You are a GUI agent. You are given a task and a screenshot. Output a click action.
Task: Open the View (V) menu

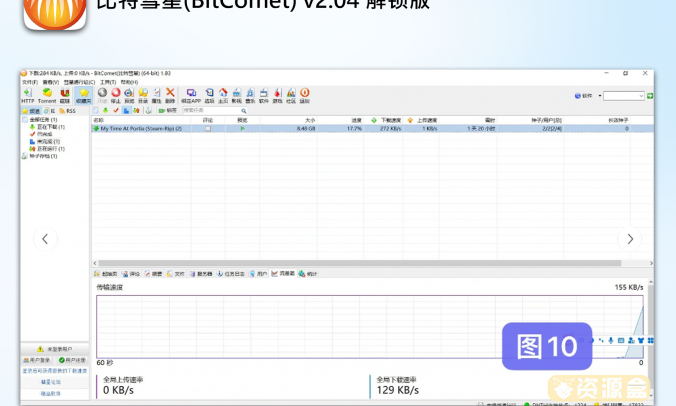click(x=50, y=82)
